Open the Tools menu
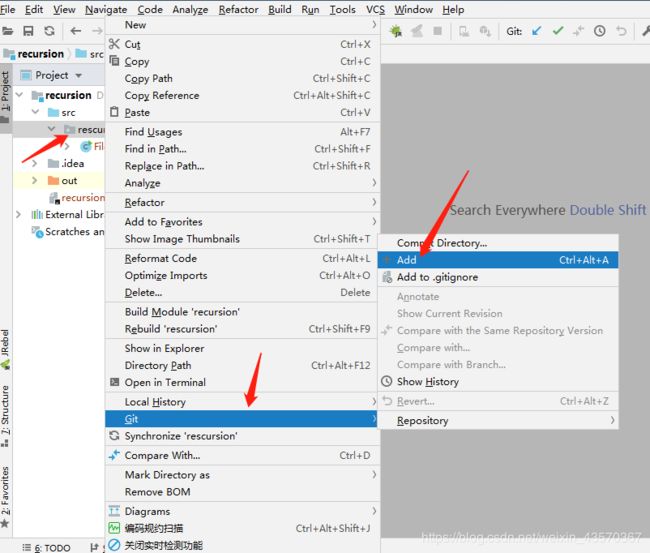650x553 pixels. [342, 9]
